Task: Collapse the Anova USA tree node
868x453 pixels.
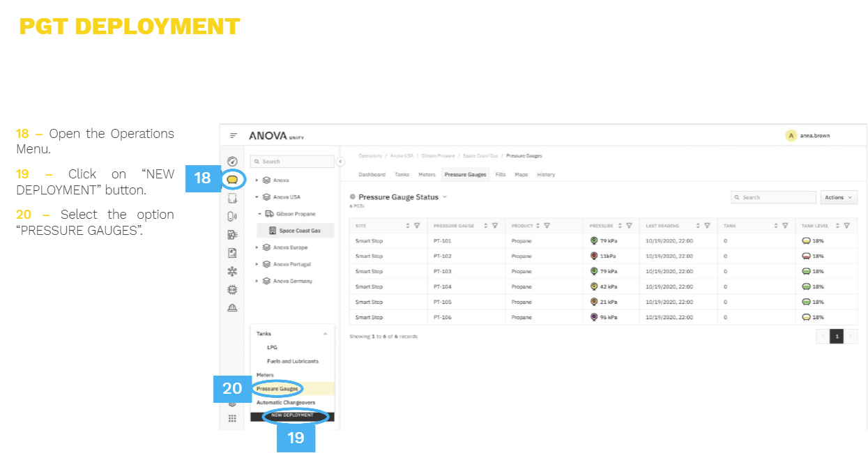Action: click(x=257, y=197)
